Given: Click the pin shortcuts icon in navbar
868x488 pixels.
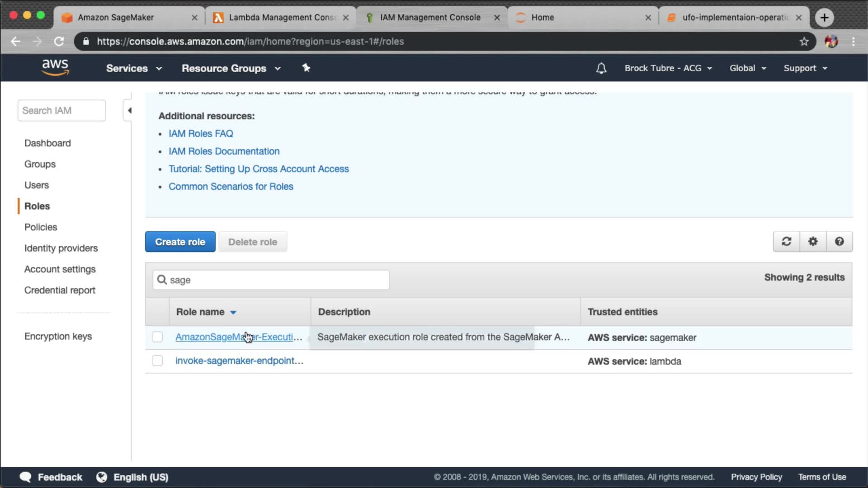Looking at the screenshot, I should tap(306, 68).
